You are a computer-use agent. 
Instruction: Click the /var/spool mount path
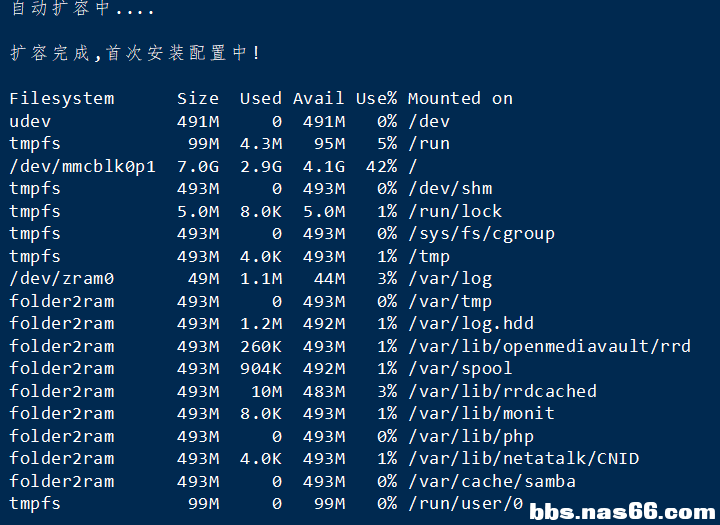pyautogui.click(x=460, y=368)
